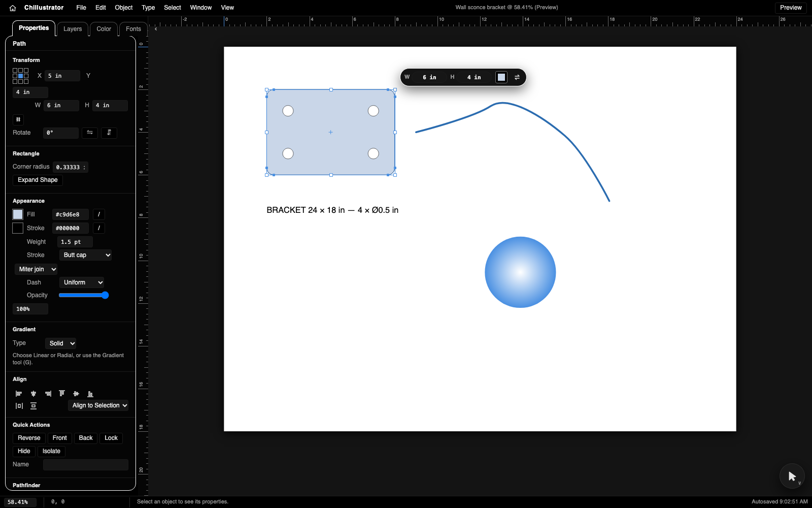
Task: Click the X position field
Action: pyautogui.click(x=62, y=76)
